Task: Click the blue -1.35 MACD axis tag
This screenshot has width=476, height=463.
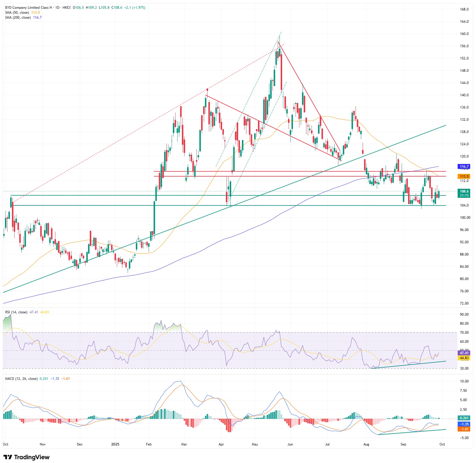Action: [464, 424]
